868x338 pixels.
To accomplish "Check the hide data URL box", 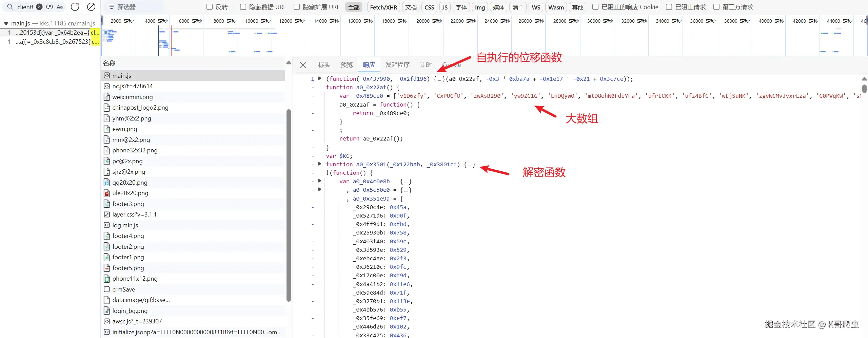I will pos(243,7).
